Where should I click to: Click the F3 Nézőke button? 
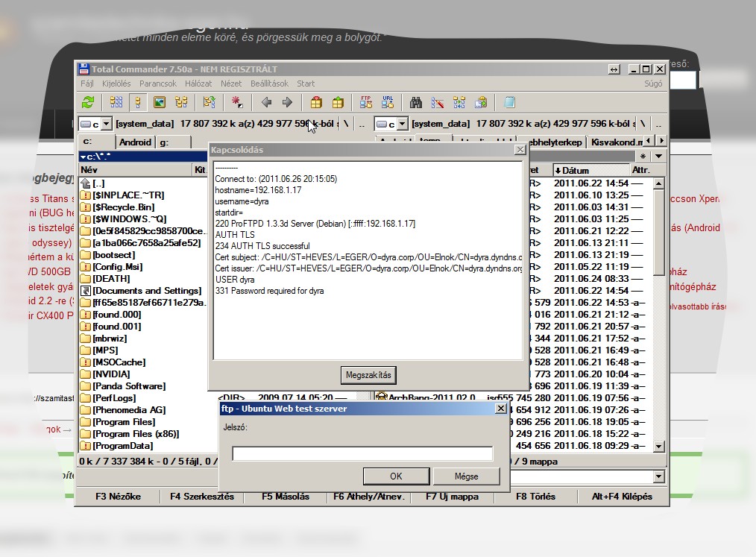(x=118, y=497)
